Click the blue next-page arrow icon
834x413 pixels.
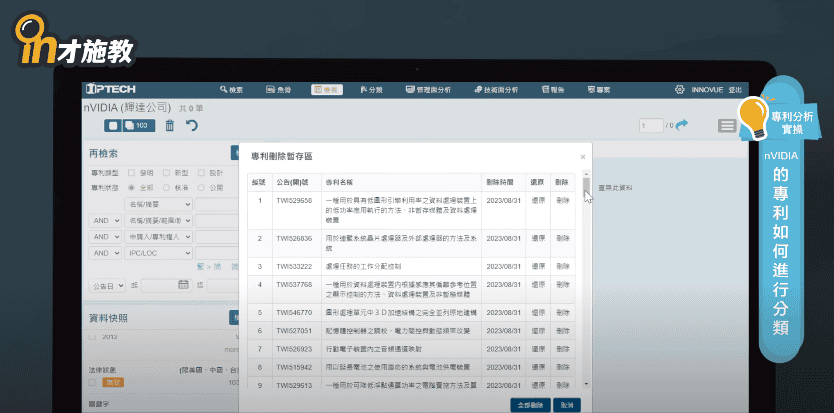683,125
